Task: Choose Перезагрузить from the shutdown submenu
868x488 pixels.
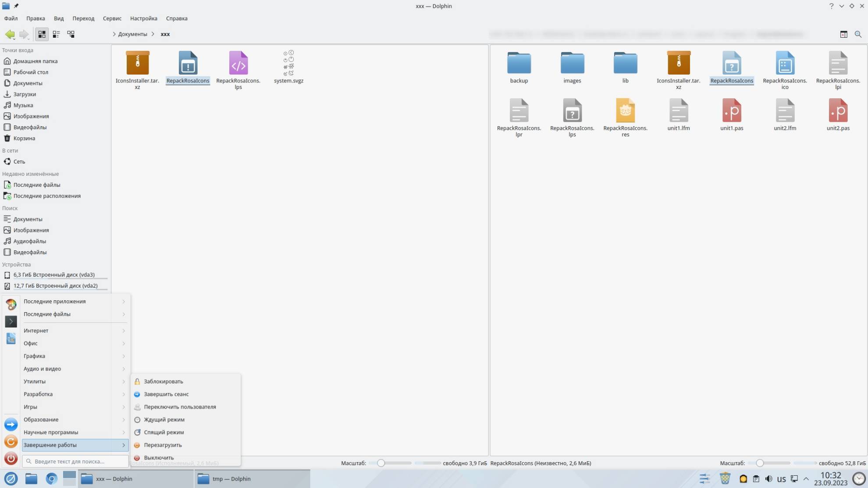Action: (163, 445)
